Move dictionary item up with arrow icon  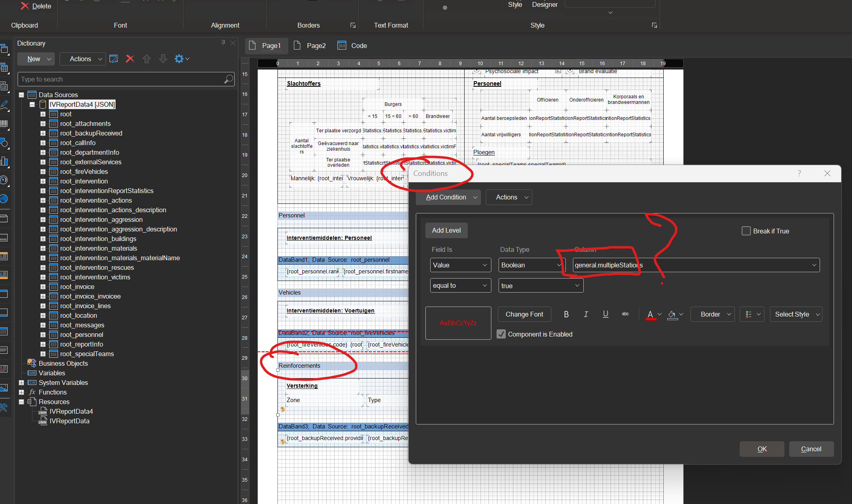pyautogui.click(x=147, y=59)
